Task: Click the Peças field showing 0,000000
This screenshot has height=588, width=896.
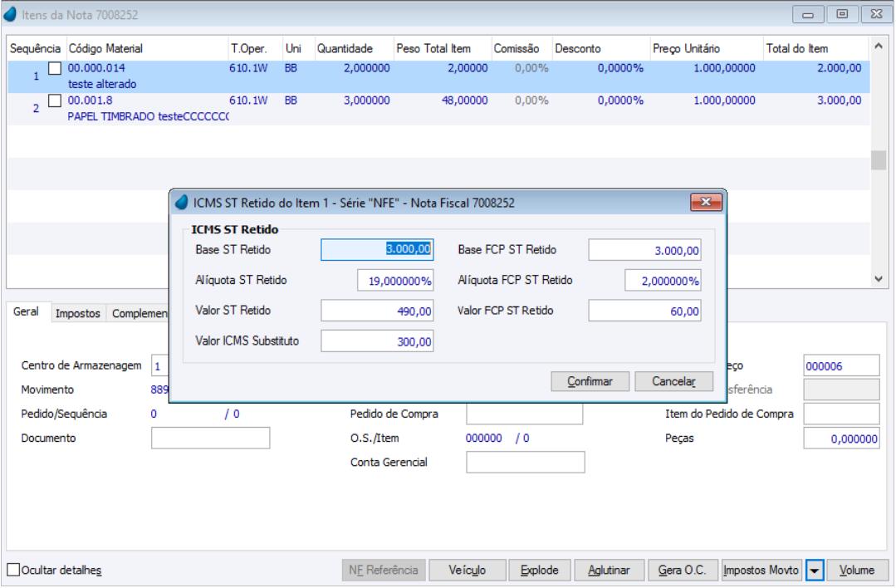Action: point(841,439)
